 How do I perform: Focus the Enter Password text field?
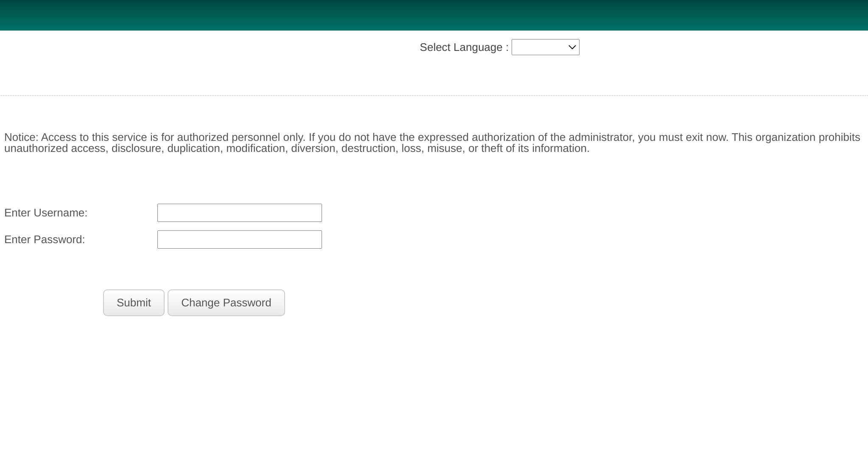click(239, 239)
